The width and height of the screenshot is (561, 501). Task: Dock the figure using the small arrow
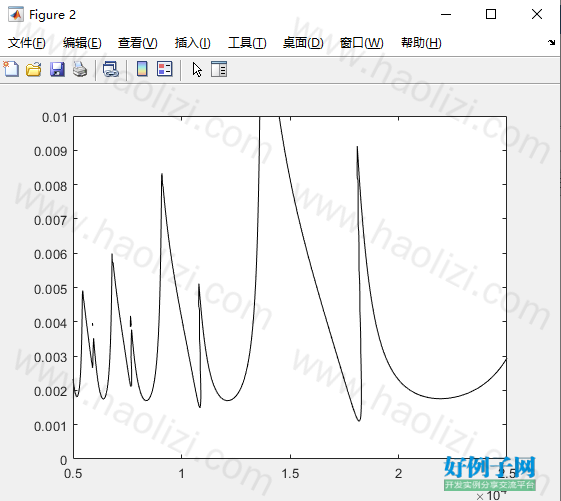pos(551,43)
